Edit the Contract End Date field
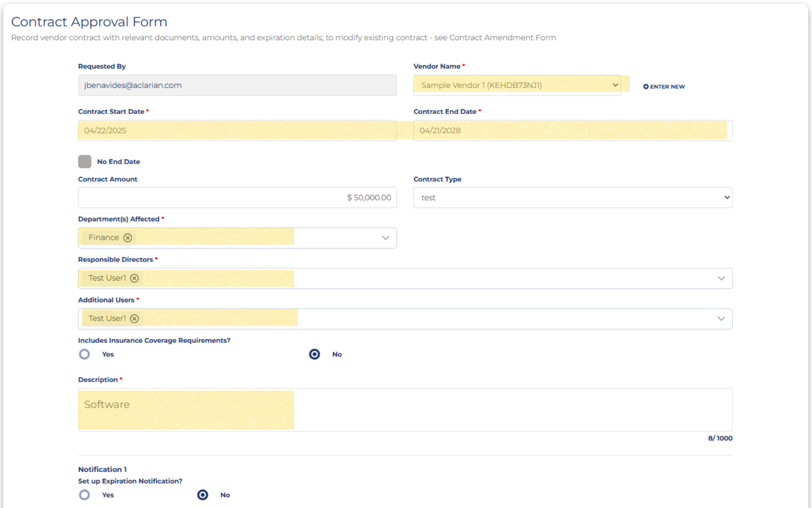The height and width of the screenshot is (508, 812). [573, 131]
